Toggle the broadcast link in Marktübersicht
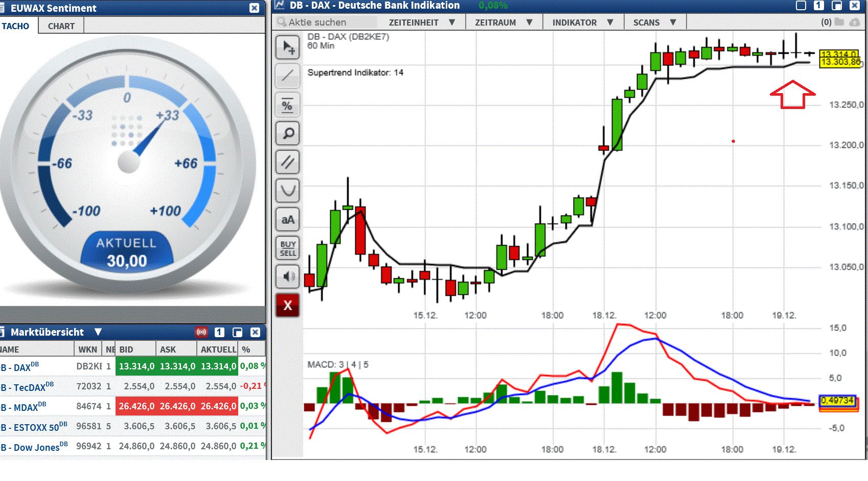 click(200, 332)
